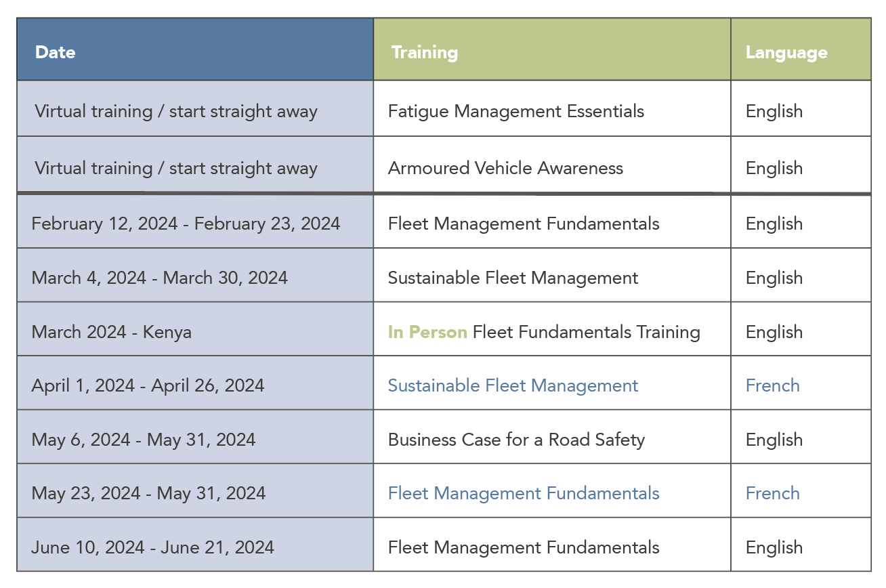
Task: Select Business Case for a Road Safety
Action: (x=516, y=440)
